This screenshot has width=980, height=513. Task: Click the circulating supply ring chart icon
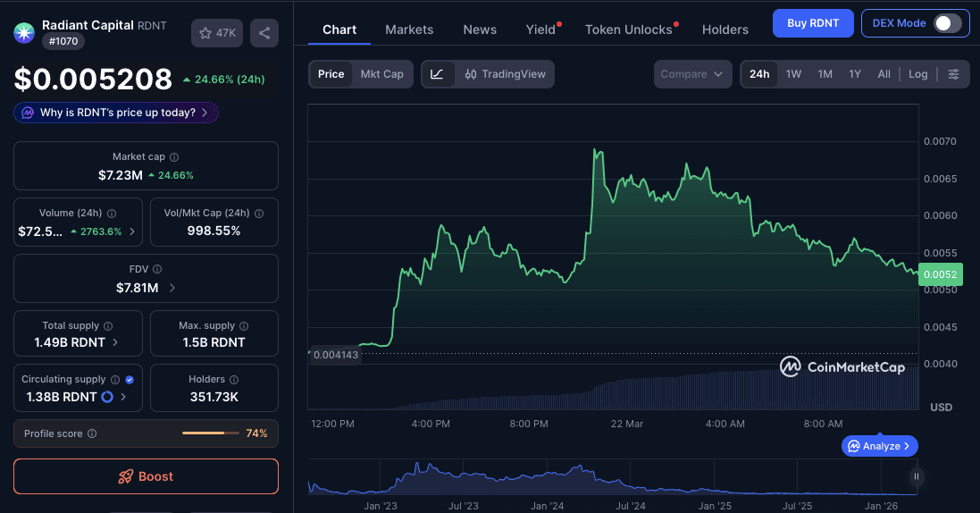[x=107, y=397]
